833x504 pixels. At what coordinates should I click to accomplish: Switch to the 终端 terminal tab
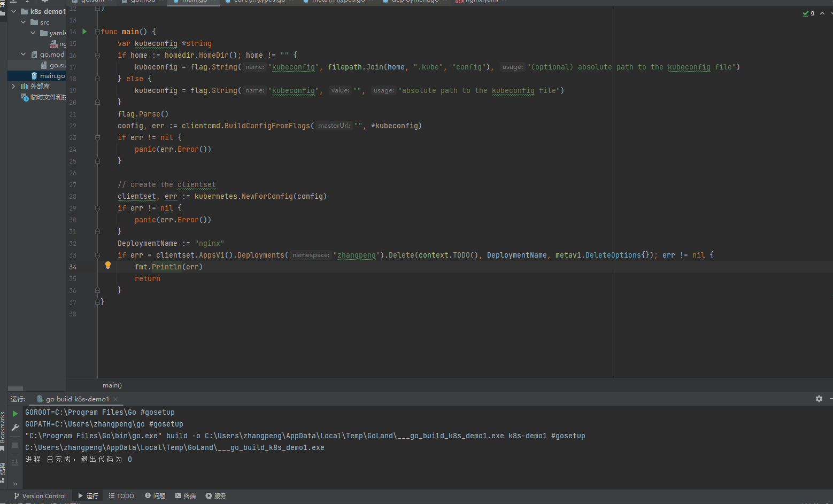pos(186,496)
